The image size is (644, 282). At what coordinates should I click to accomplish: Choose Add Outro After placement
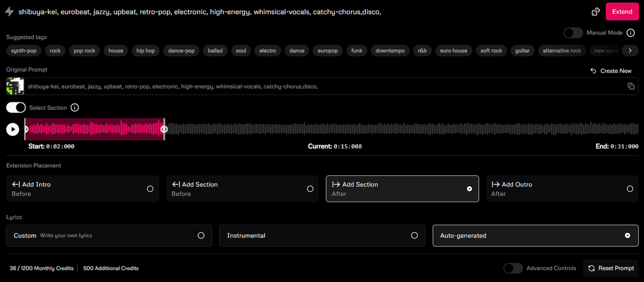(562, 189)
